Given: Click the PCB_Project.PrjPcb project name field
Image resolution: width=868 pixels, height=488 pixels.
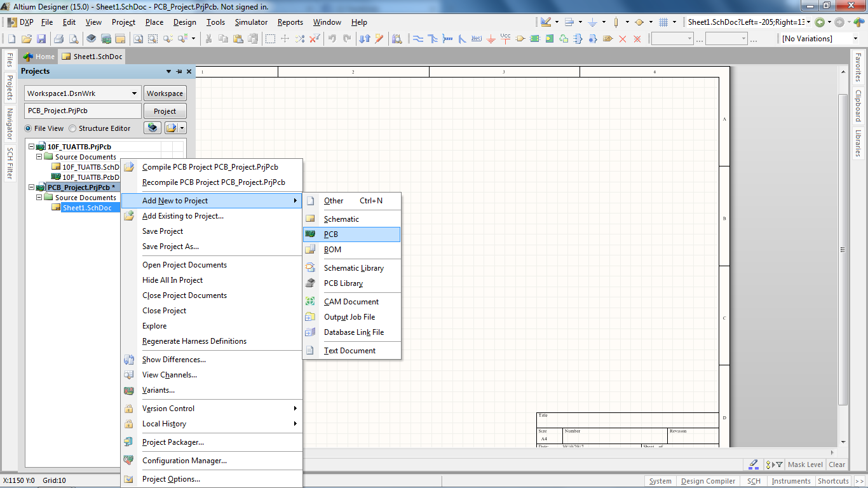Looking at the screenshot, I should point(83,111).
